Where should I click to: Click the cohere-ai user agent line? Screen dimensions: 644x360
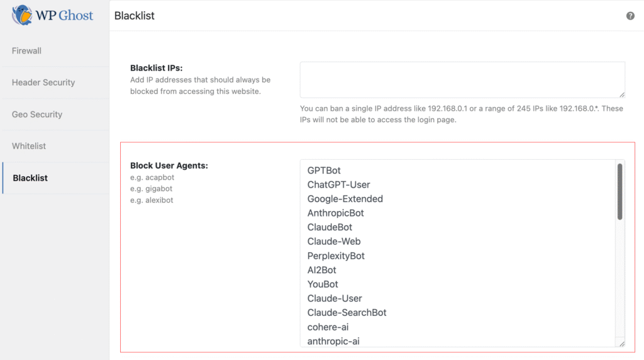(x=328, y=327)
